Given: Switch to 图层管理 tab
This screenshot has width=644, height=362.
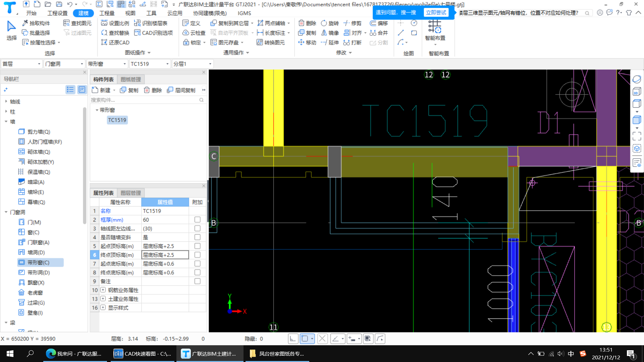Looking at the screenshot, I should (131, 193).
